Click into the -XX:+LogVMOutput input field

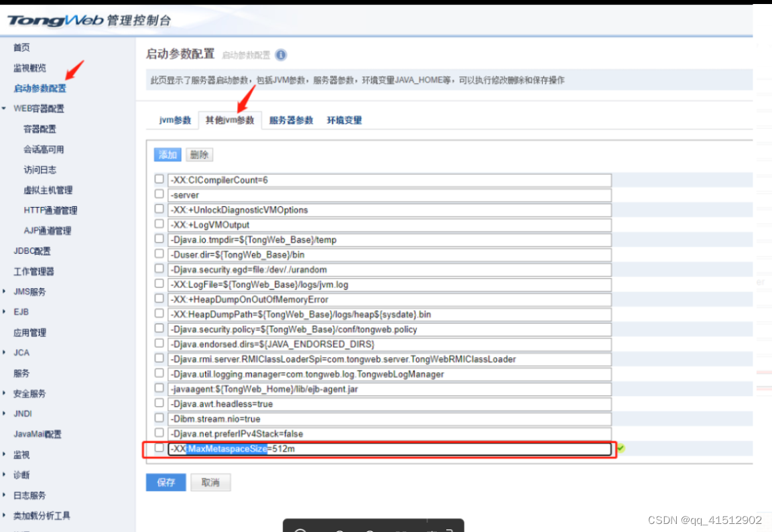pyautogui.click(x=389, y=225)
